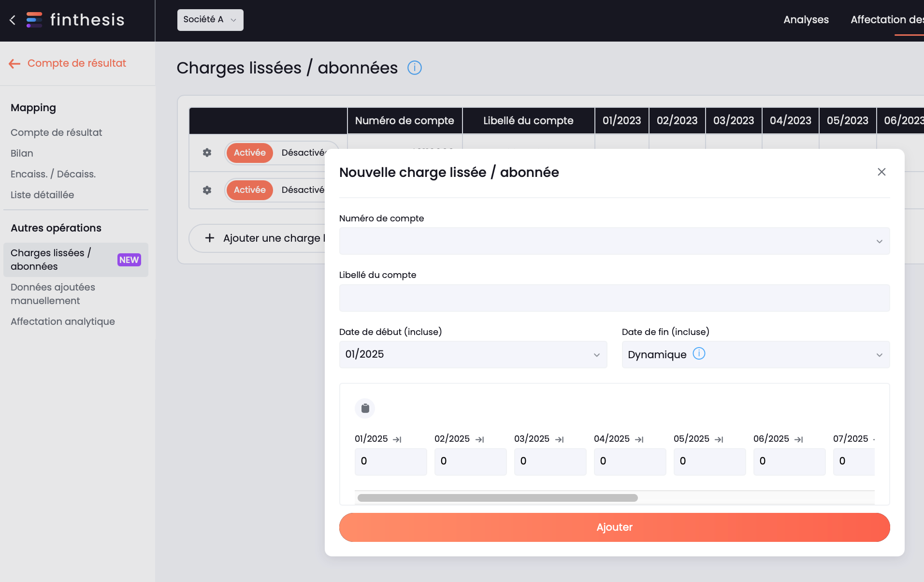Open the Analyses tab
Image resolution: width=924 pixels, height=582 pixels.
(806, 20)
